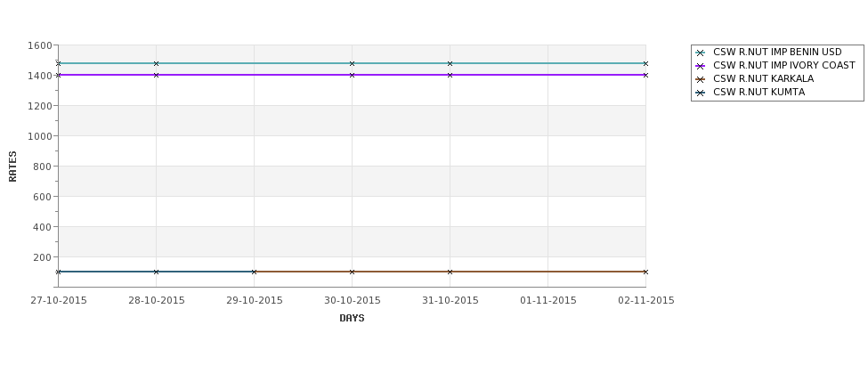Click the brown KARKALA legend marker
The image size is (868, 382).
(x=700, y=79)
